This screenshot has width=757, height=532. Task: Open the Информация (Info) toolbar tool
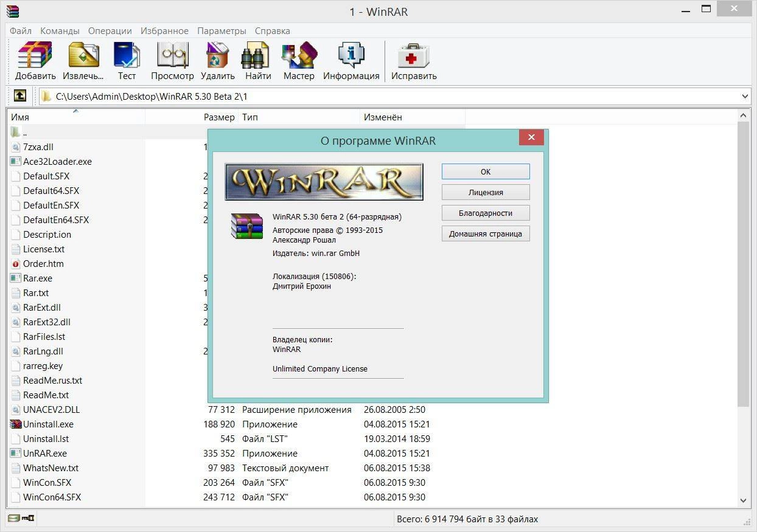351,55
